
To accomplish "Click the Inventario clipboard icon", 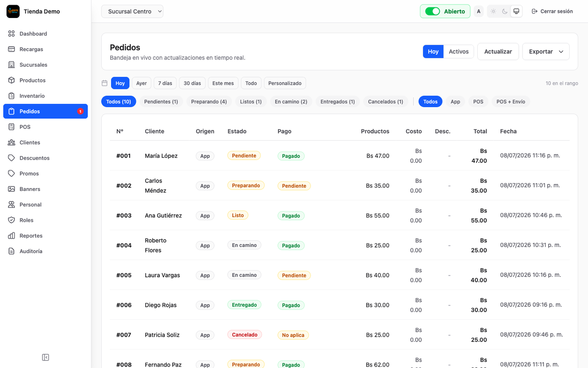I will pyautogui.click(x=11, y=96).
